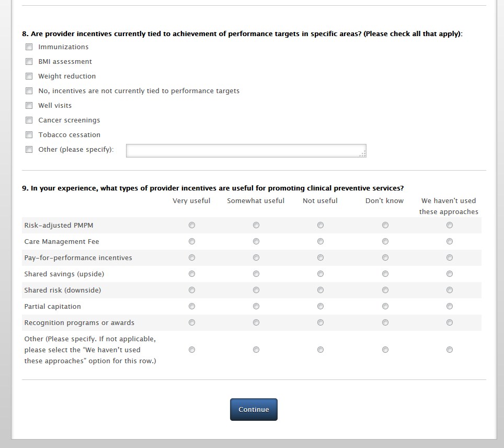
Task: Tick the Cancer screenings checkbox
Action: [x=29, y=120]
